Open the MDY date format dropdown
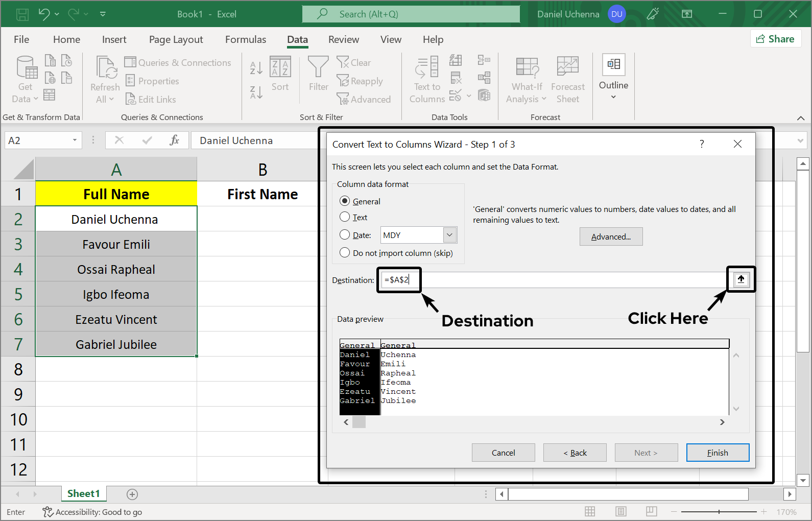 449,235
